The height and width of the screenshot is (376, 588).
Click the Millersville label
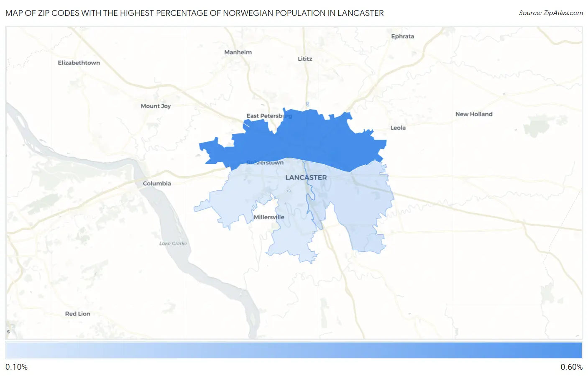click(x=269, y=217)
